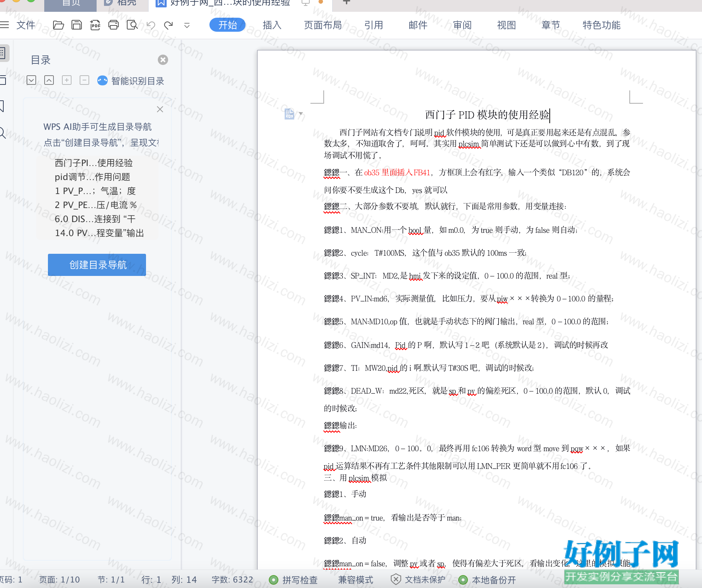Select outline entry 西门子PI…使用经验

click(94, 163)
